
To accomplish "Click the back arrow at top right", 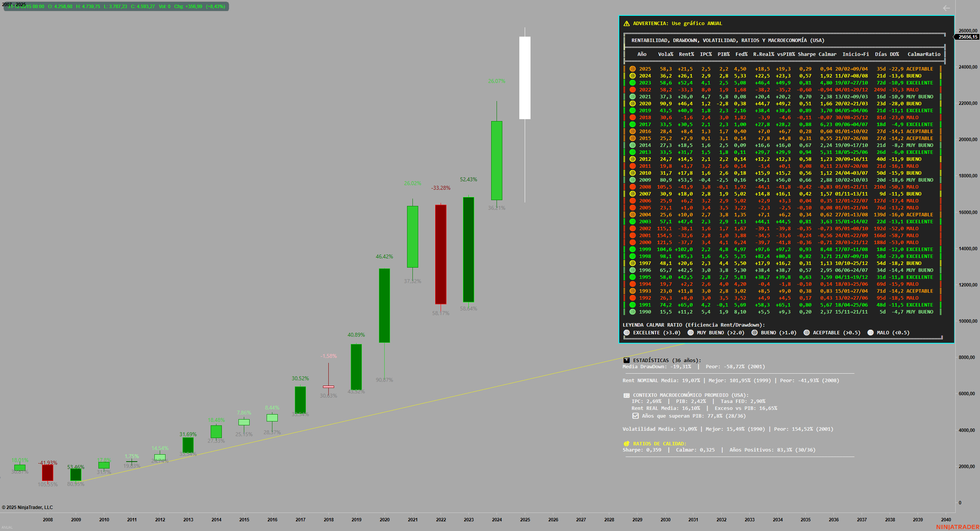I will pos(946,8).
